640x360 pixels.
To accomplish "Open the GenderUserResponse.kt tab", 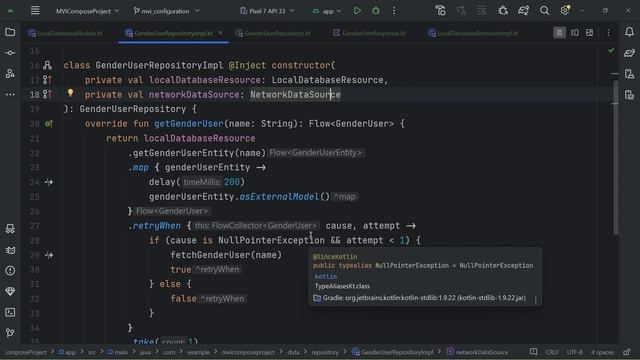I will [369, 33].
